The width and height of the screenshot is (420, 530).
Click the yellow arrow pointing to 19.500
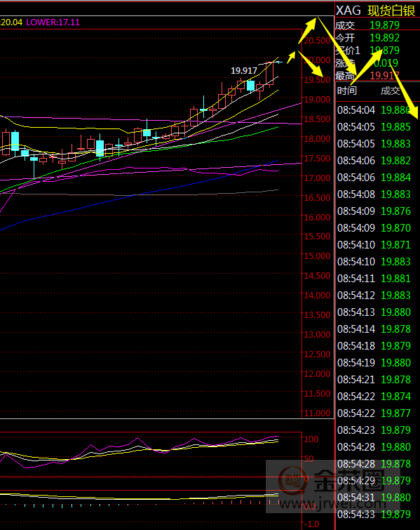311,64
